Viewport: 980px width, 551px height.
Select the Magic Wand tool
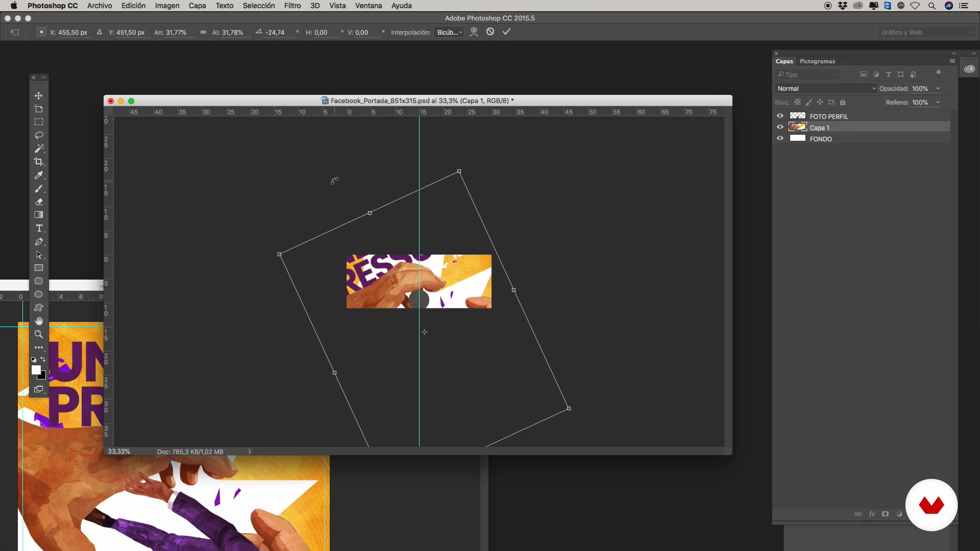(x=38, y=148)
